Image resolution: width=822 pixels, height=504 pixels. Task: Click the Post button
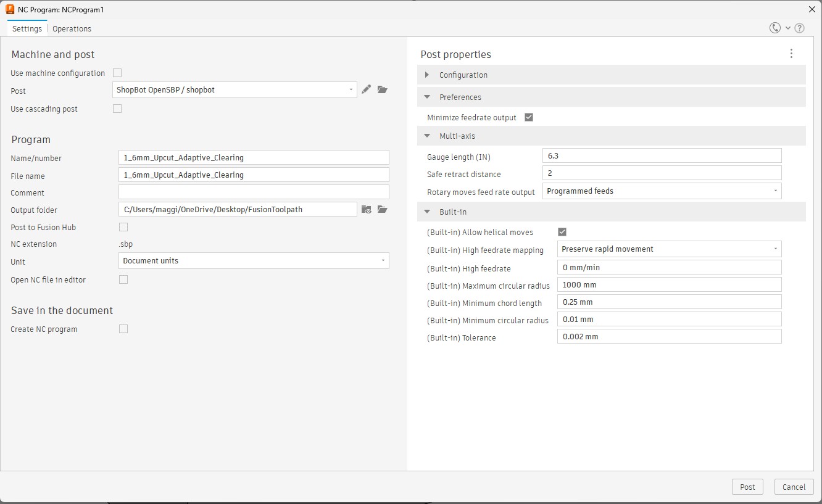tap(747, 487)
